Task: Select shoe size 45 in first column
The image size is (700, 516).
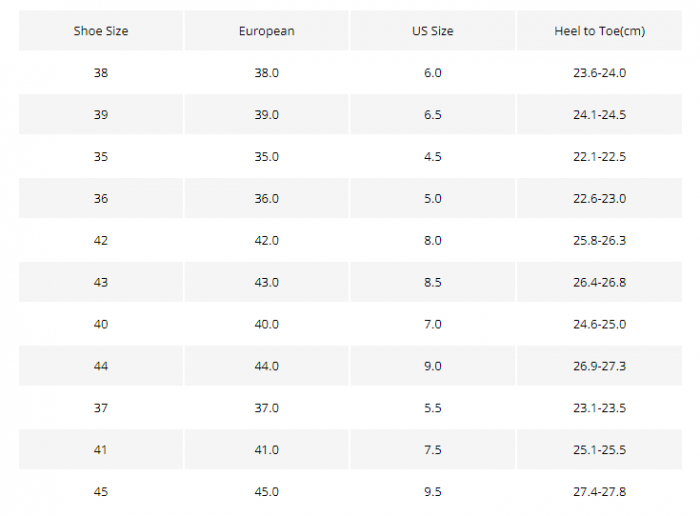Action: coord(101,492)
